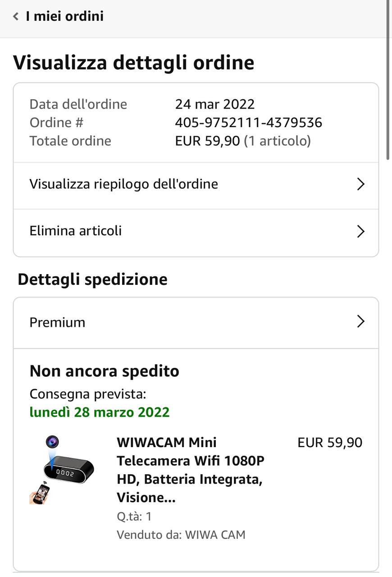Viewport: 392px width, 577px height.
Task: Open WIWACAM Mini Telecamera product title
Action: pos(190,470)
